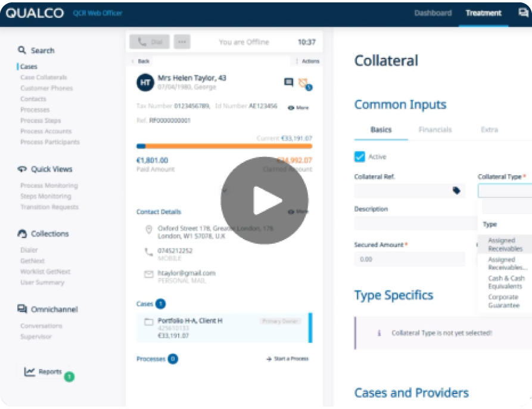This screenshot has height=409, width=532.
Task: Click the location pin icon by Oxford Street address
Action: point(149,230)
